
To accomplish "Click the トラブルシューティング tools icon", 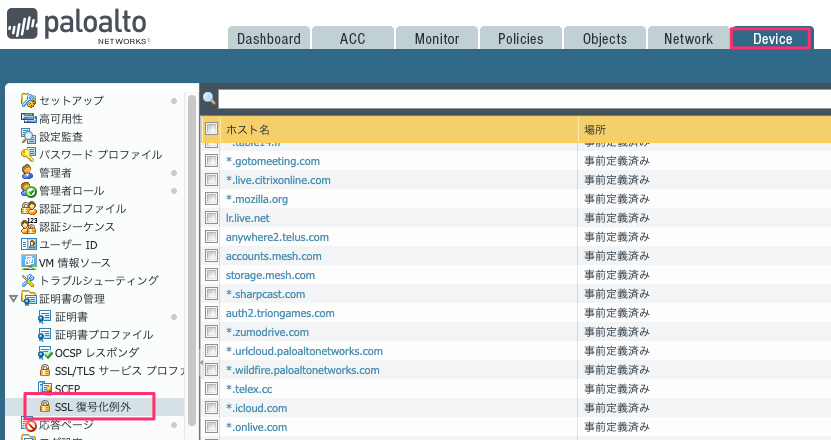I will 28,280.
